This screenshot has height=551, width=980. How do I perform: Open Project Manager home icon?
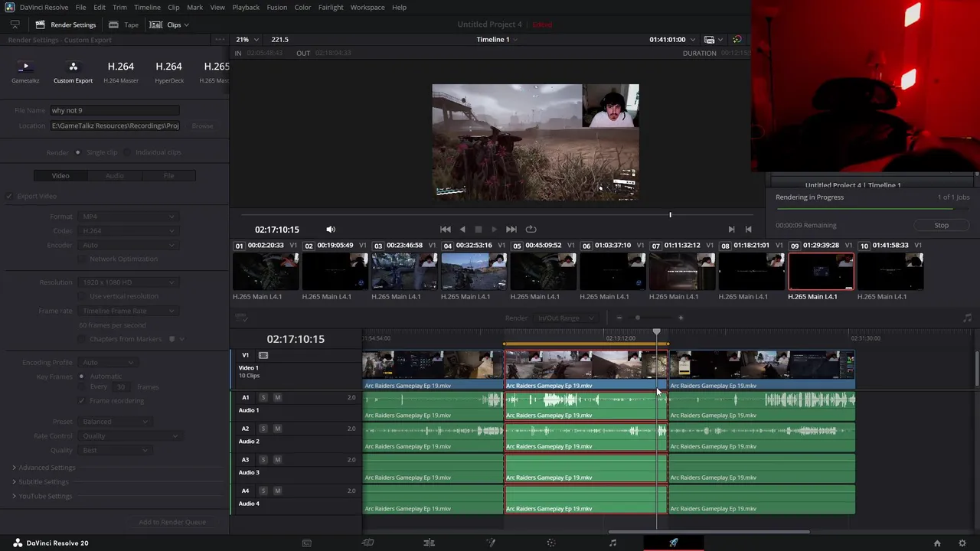click(x=937, y=543)
